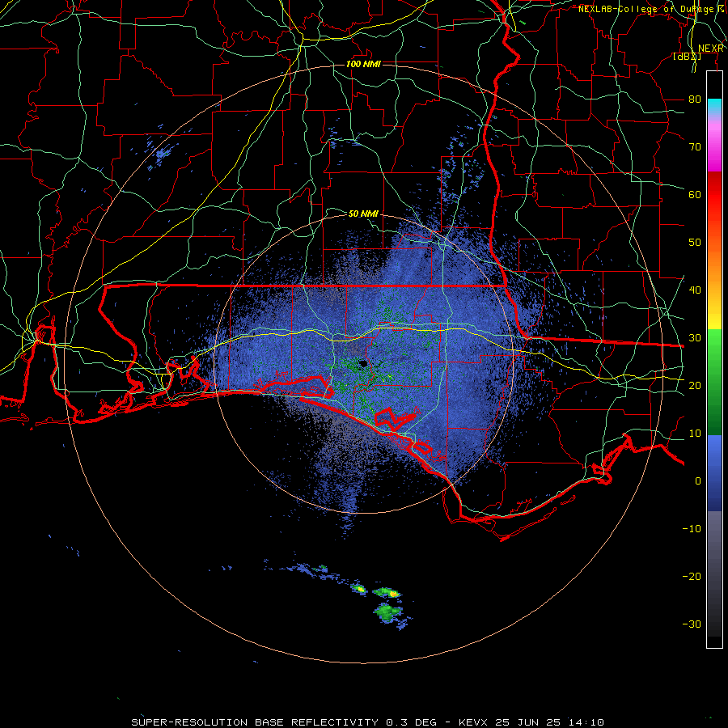Click the -20 dBZ scale value
Viewport: 728px width, 728px height.
(692, 576)
